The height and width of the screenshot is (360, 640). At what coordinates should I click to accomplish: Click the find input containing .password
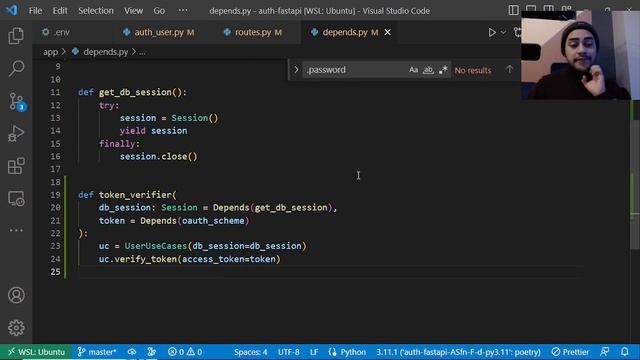[x=354, y=70]
